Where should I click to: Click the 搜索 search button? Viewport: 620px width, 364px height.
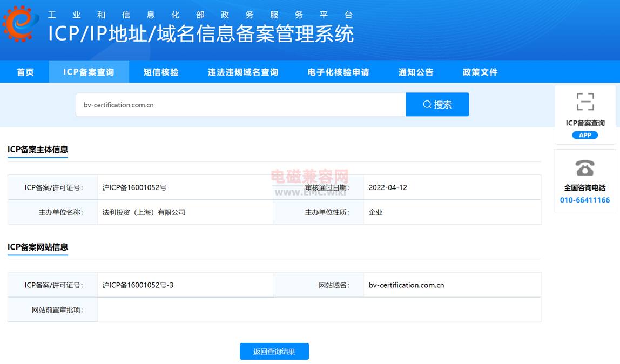437,104
